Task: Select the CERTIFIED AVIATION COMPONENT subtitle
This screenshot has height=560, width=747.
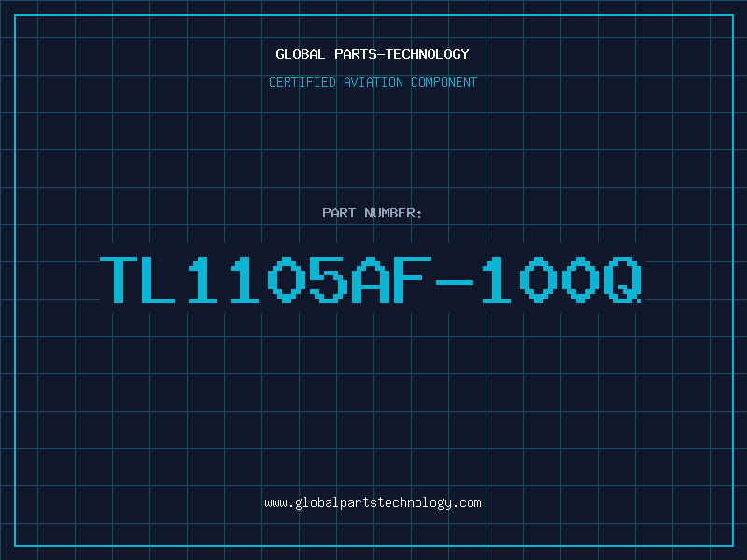Action: [x=373, y=82]
